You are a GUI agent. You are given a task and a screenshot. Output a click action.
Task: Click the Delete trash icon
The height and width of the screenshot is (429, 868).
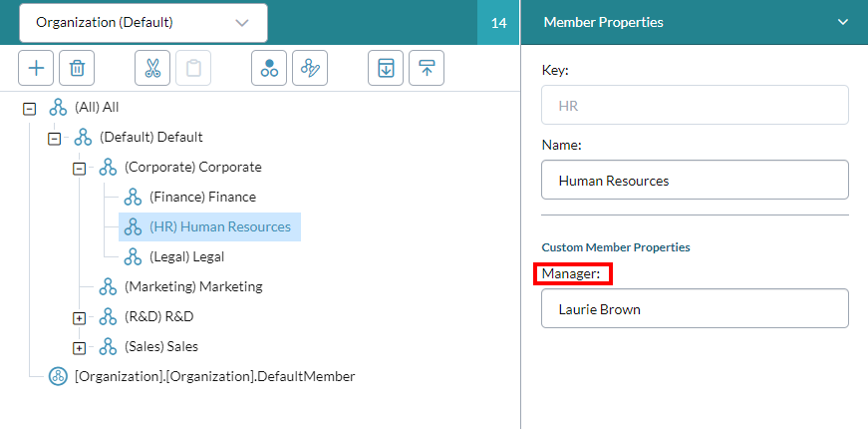tap(77, 68)
